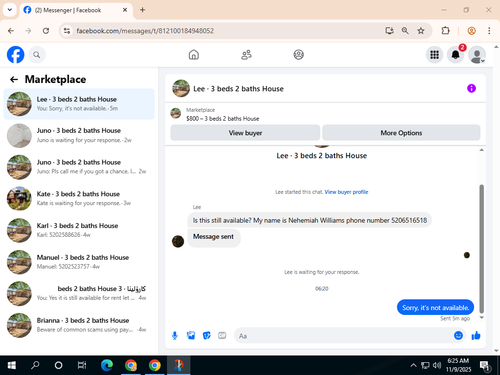
Task: Click Lee's house avatar in the conversation header
Action: point(181,88)
